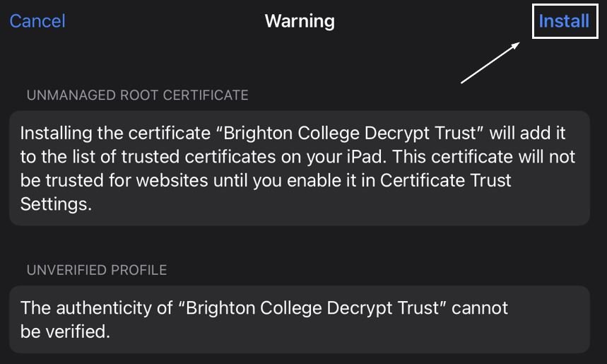The height and width of the screenshot is (364, 607).
Task: Select the Unmanaged Root Certificate section header
Action: 137,95
